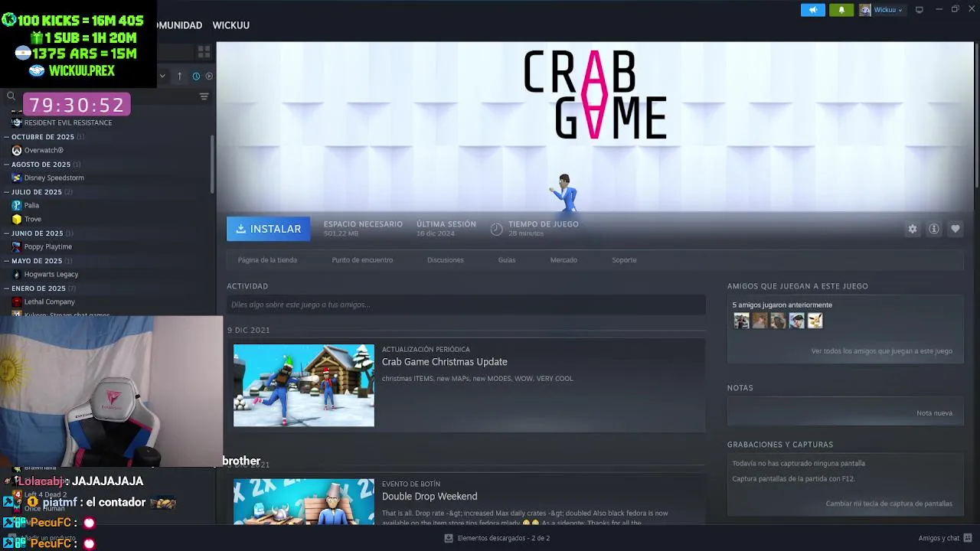The image size is (980, 551).
Task: Open Crab Game Christmas Update thumbnail
Action: point(304,385)
